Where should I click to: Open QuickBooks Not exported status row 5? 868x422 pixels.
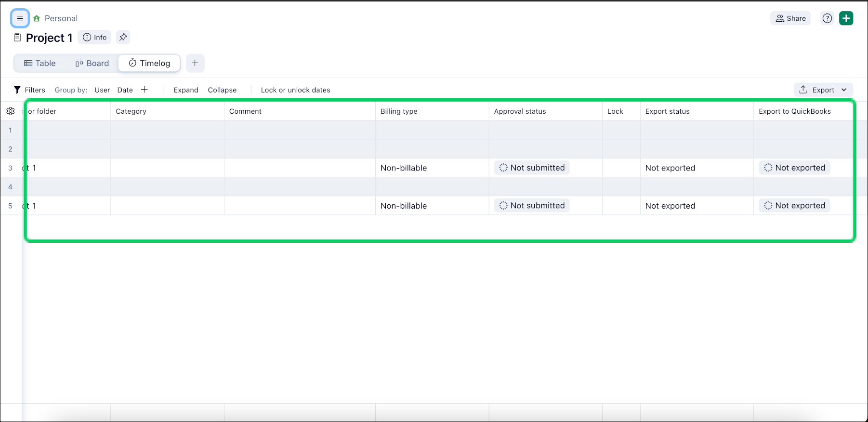(x=794, y=206)
